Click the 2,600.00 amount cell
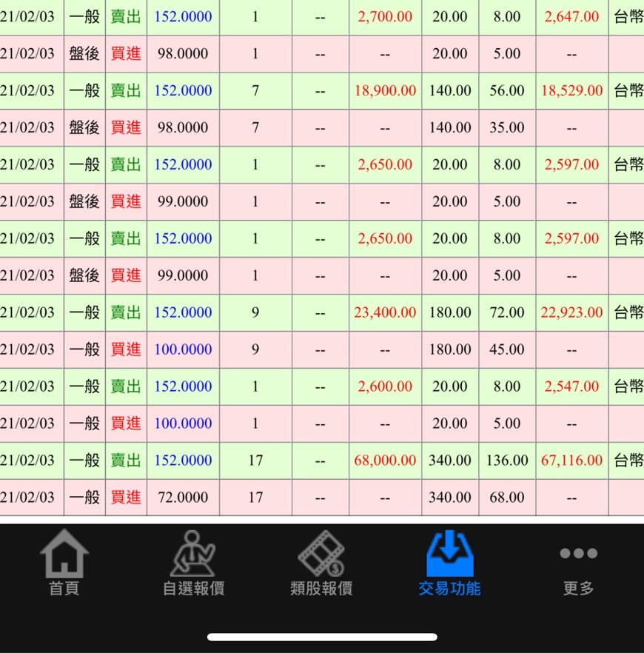The width and height of the screenshot is (644, 653). click(x=385, y=386)
